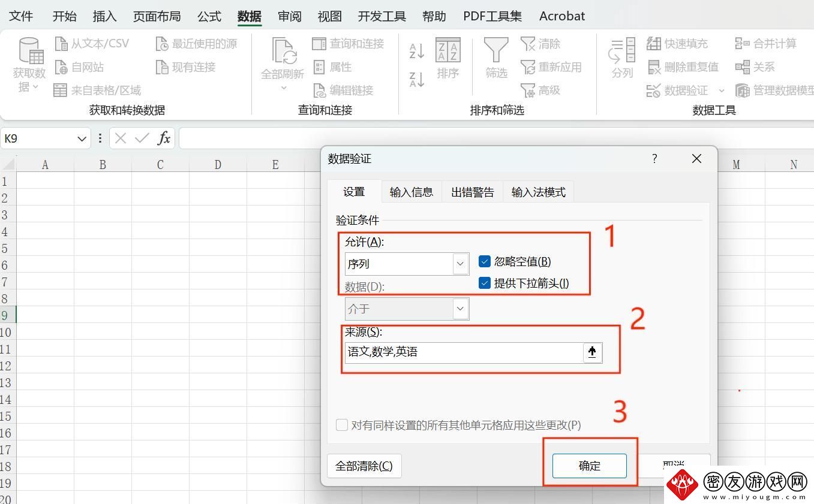Click the 属性 properties icon
Image resolution: width=814 pixels, height=504 pixels.
(319, 67)
